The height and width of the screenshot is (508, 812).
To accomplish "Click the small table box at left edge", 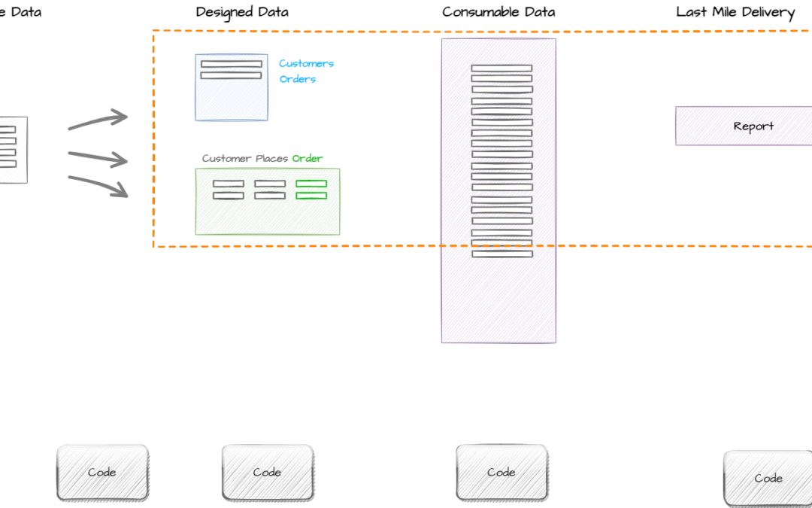I will pos(13,150).
